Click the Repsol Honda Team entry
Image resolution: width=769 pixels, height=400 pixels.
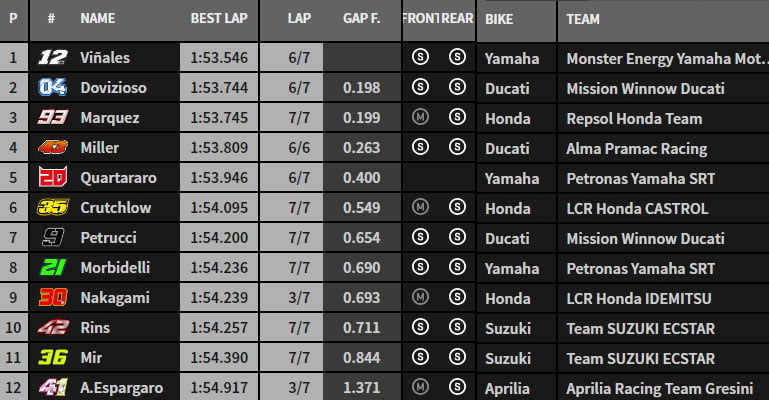(x=634, y=118)
